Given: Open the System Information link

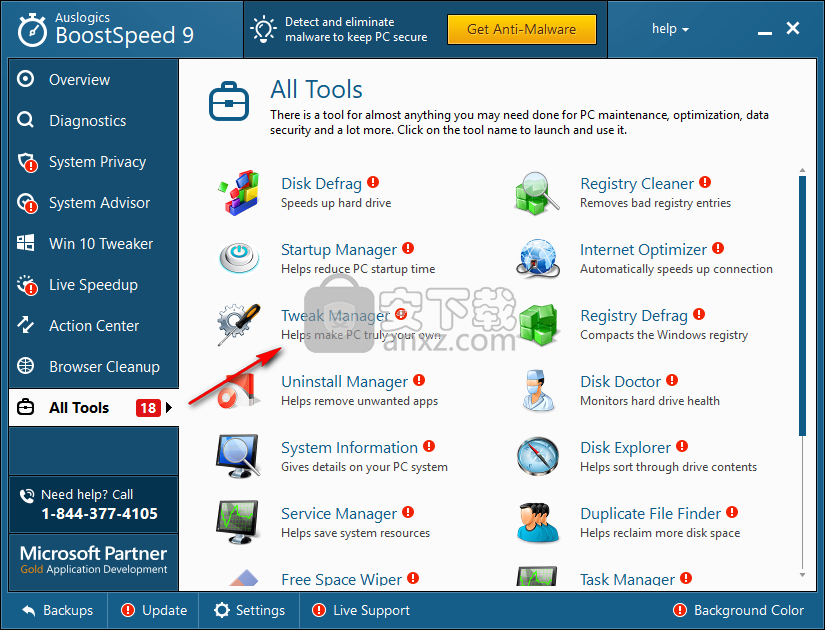Looking at the screenshot, I should 349,447.
